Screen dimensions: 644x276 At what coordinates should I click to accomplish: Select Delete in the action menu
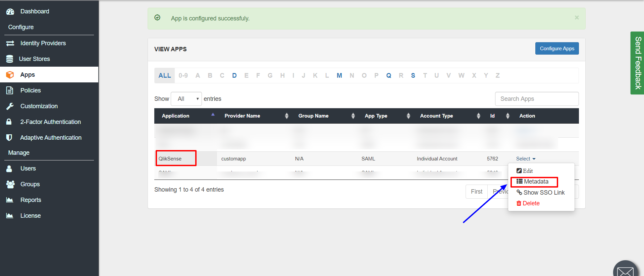531,203
